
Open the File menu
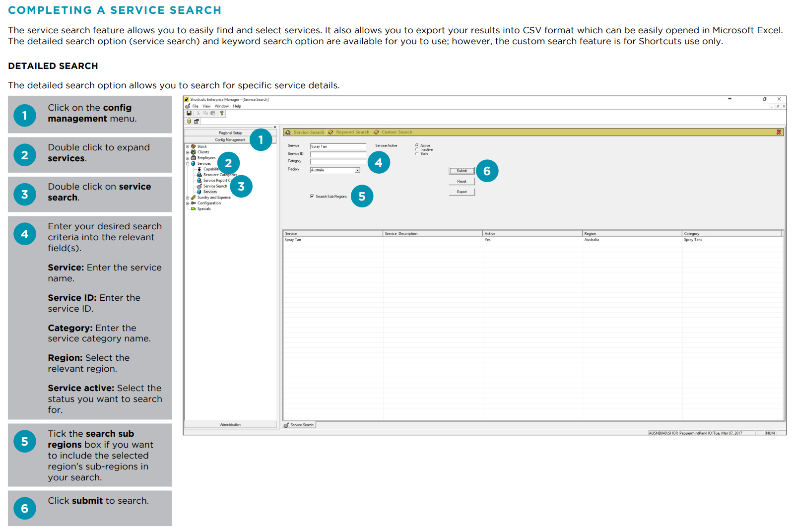coord(196,106)
